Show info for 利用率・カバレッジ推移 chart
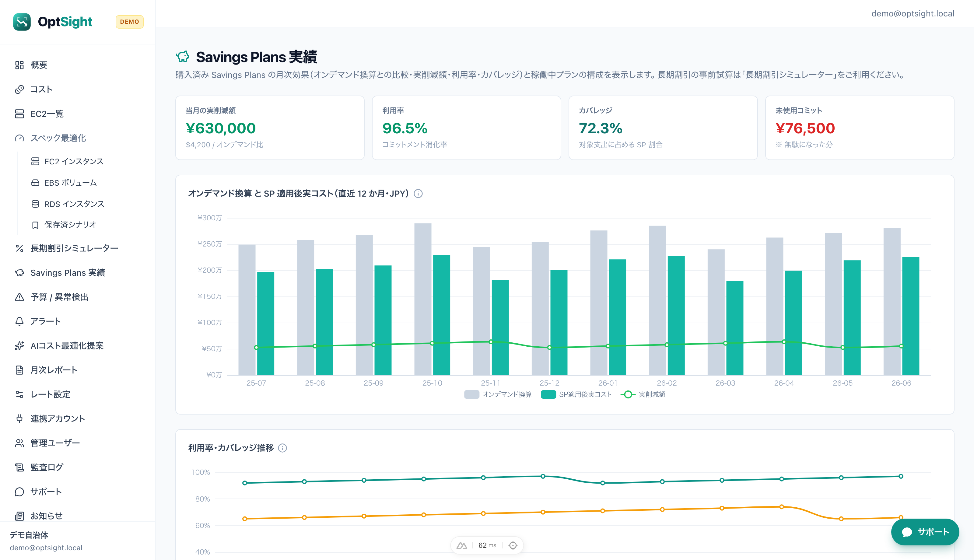This screenshot has height=560, width=974. point(283,448)
